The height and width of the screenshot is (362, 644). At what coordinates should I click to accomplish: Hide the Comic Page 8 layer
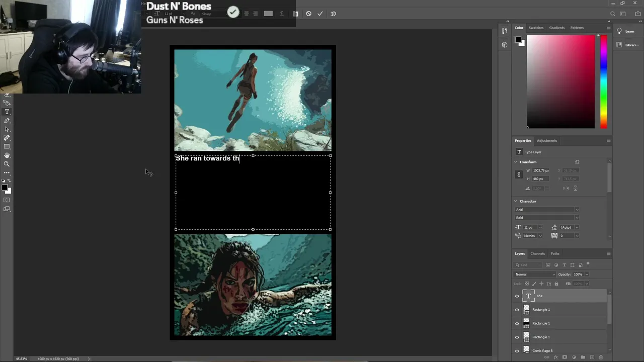pyautogui.click(x=517, y=350)
